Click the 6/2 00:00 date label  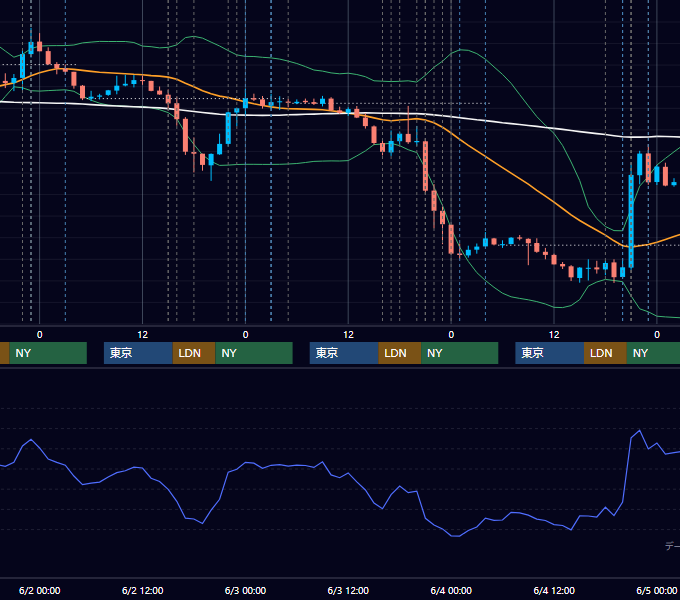point(39,590)
